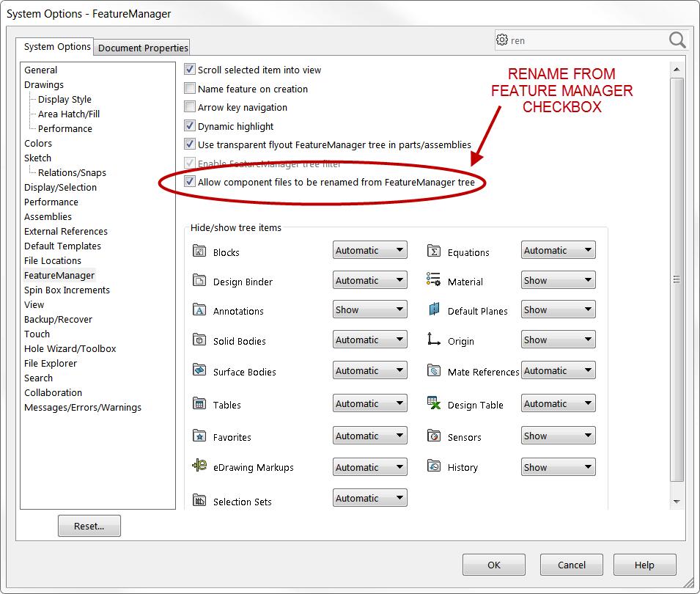The height and width of the screenshot is (594, 700).
Task: Click the Equations icon
Action: coord(434,249)
